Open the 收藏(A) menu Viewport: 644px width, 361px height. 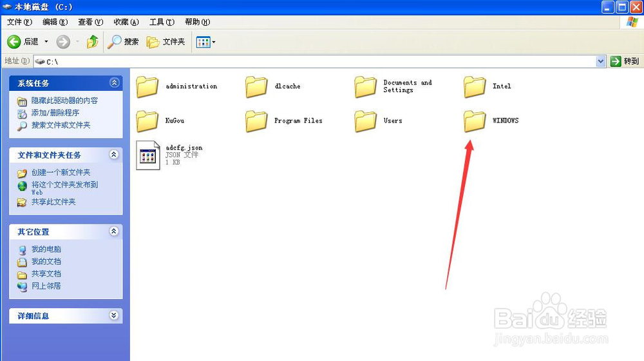pos(126,22)
